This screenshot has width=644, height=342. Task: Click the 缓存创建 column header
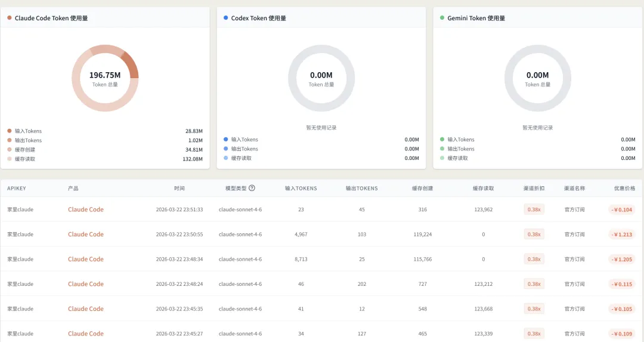point(423,188)
